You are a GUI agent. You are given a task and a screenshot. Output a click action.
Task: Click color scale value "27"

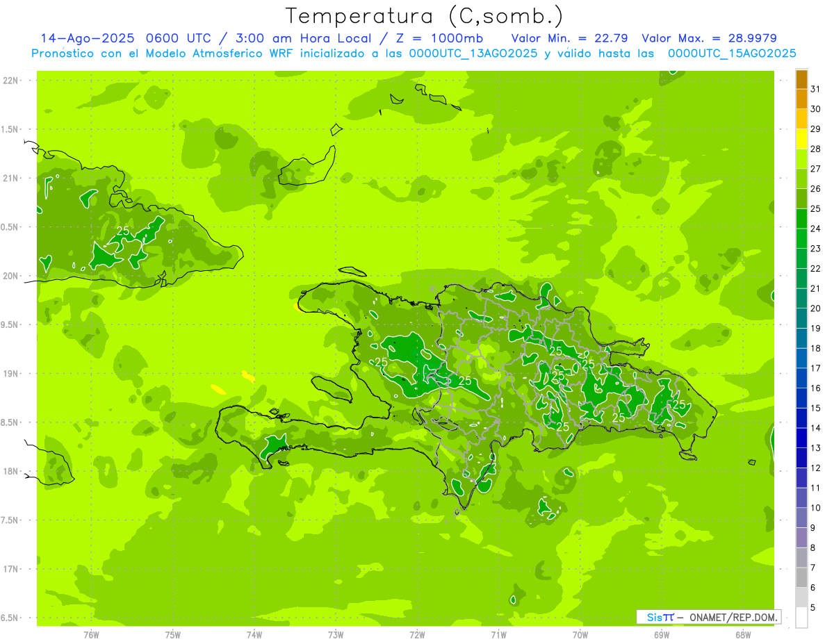tap(816, 169)
